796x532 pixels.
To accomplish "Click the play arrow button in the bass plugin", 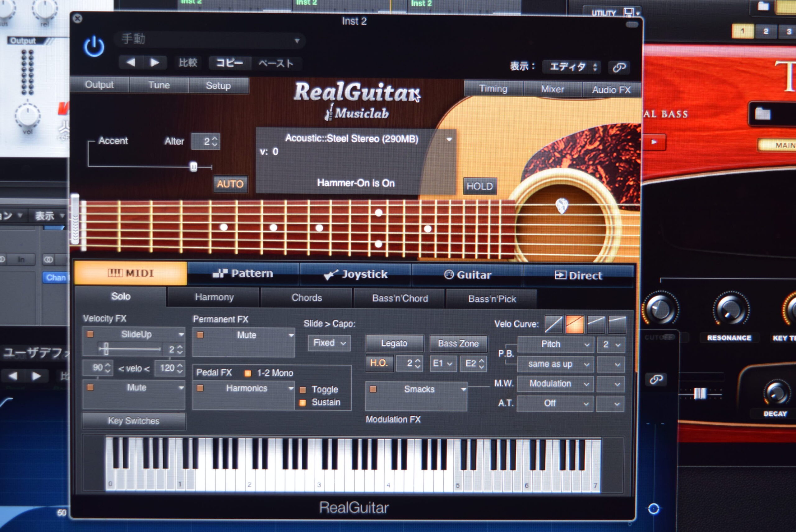I will (x=654, y=142).
